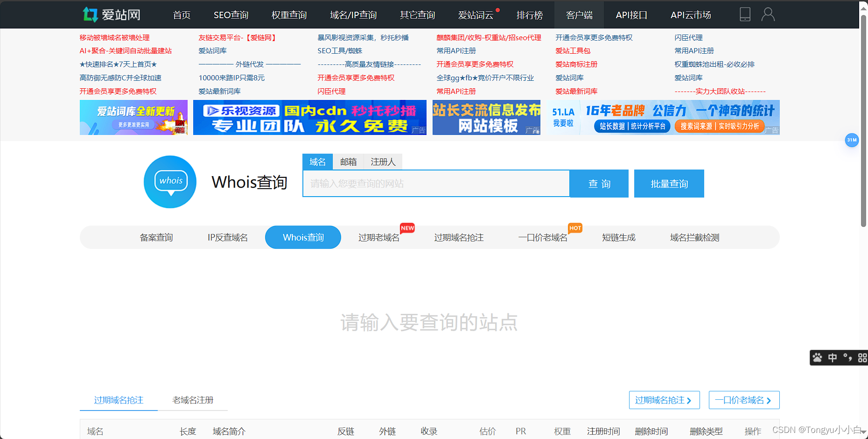Open the 批量查询 batch query button

pyautogui.click(x=669, y=184)
